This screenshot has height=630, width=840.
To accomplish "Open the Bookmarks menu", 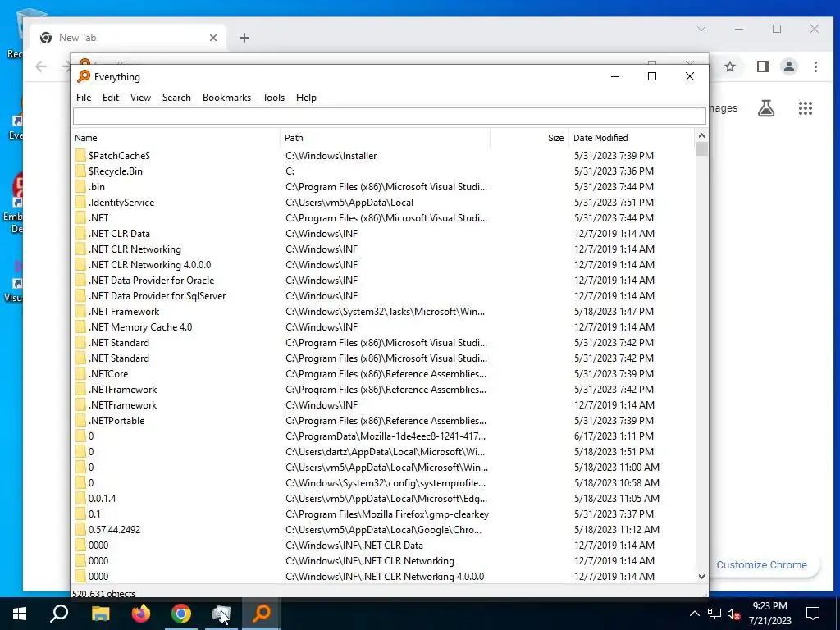I will pos(226,98).
